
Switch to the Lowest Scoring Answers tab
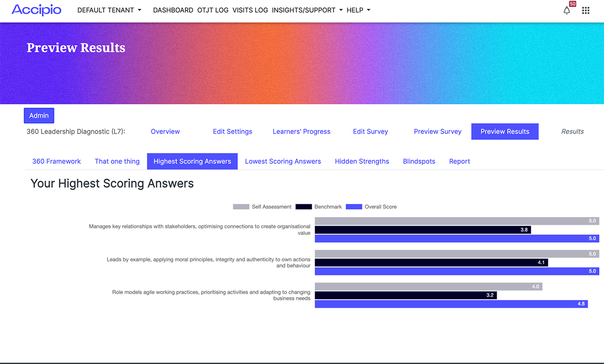tap(283, 161)
